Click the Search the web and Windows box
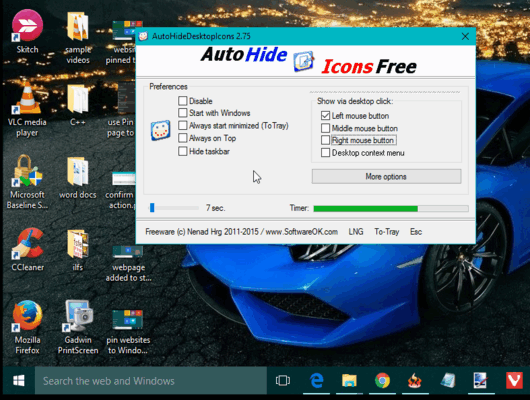 point(151,381)
